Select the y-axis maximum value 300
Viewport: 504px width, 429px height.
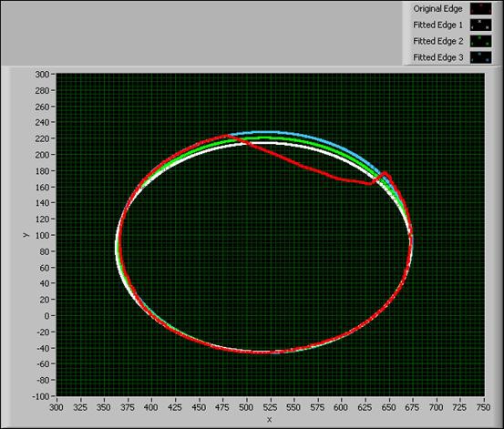pos(42,74)
